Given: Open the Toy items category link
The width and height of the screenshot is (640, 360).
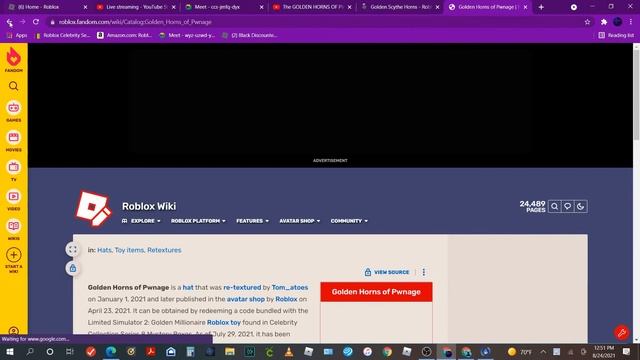Looking at the screenshot, I should 129,250.
